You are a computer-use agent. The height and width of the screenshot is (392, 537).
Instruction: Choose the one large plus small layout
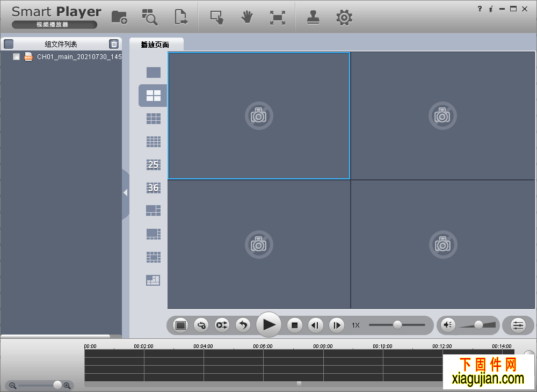[x=154, y=210]
